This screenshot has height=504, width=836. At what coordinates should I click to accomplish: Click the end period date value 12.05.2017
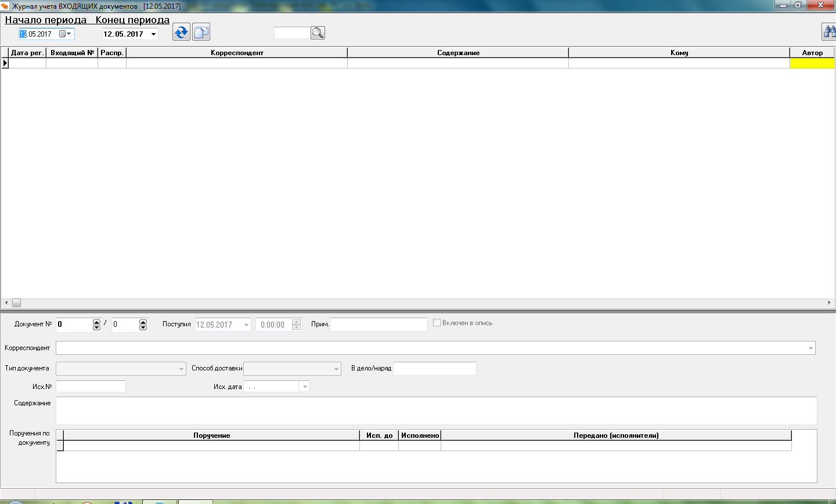pos(124,34)
